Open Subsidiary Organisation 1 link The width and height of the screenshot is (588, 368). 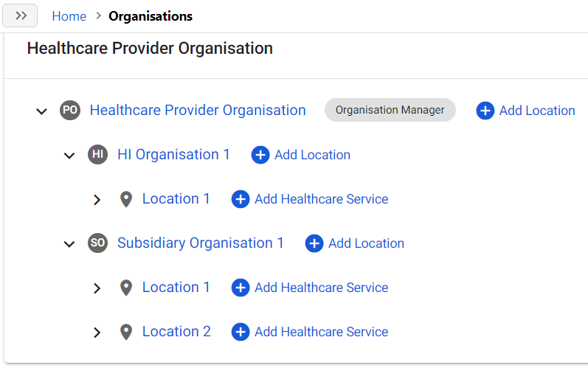(200, 243)
